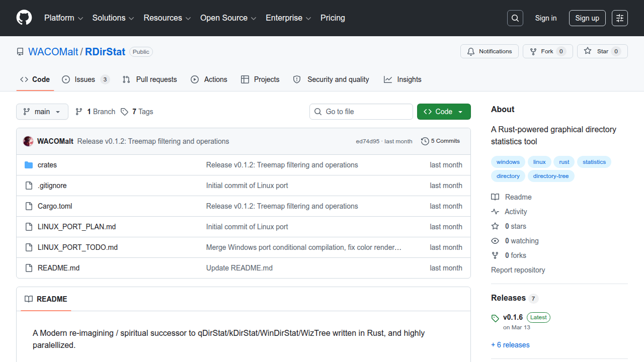Fork the repository with Fork button
This screenshot has width=644, height=362.
[548, 51]
